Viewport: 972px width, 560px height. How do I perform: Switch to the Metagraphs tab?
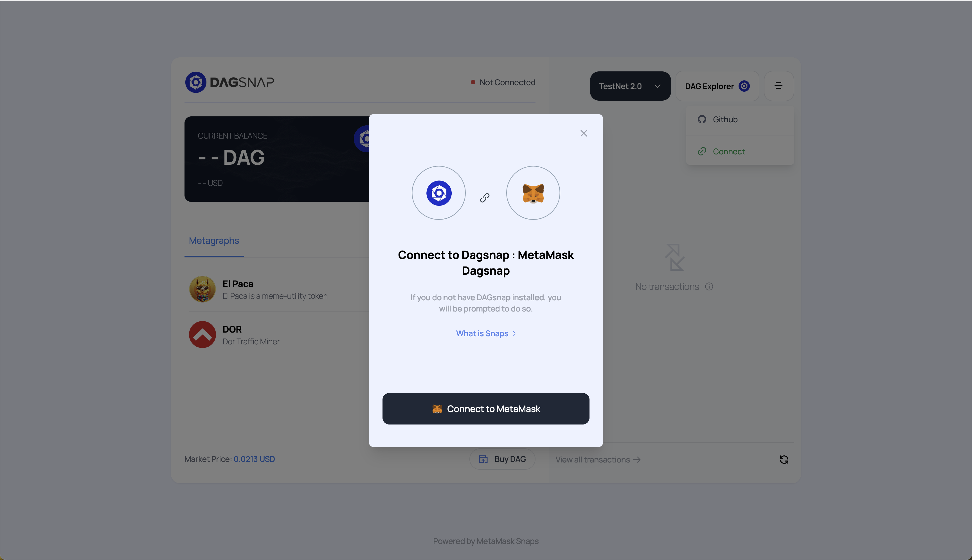(x=213, y=241)
